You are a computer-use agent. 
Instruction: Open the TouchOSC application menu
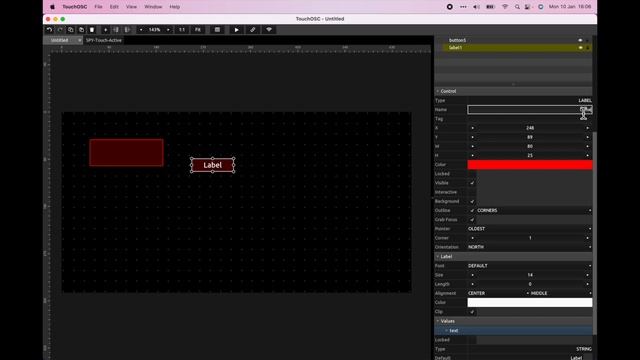tap(75, 7)
